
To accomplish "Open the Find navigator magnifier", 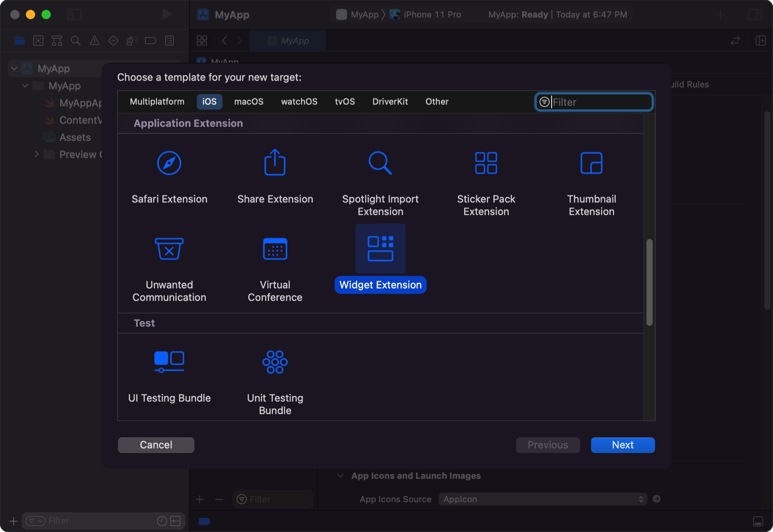I will 76,40.
